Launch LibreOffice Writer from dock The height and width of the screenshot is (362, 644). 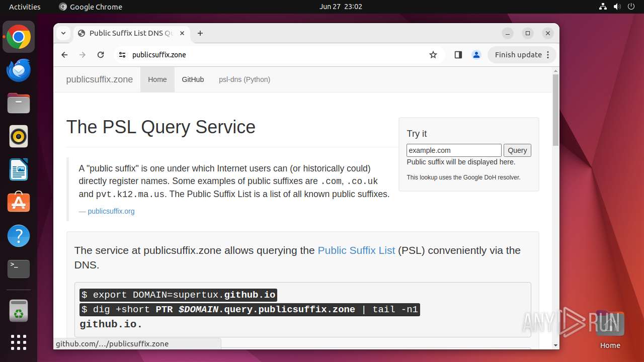pos(19,169)
